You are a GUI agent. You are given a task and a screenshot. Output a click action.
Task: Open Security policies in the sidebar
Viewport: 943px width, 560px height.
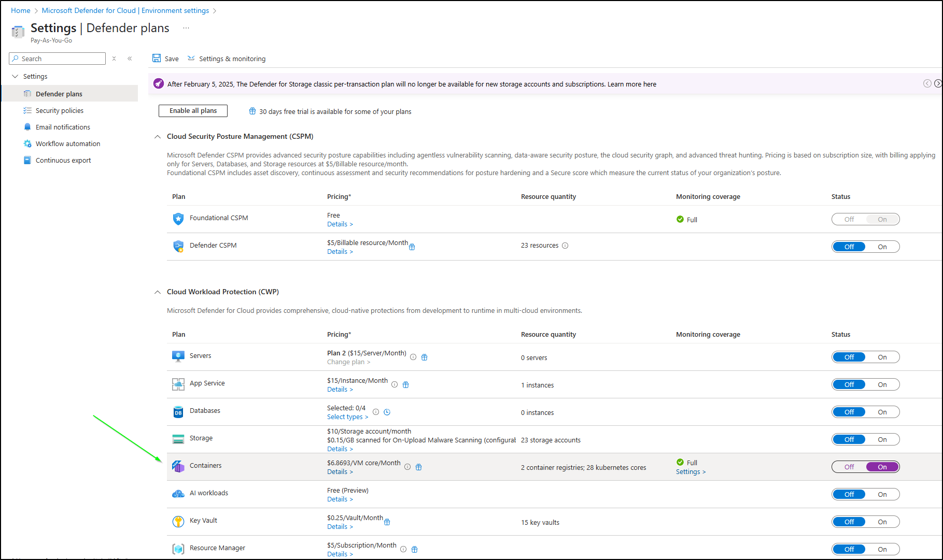click(59, 111)
